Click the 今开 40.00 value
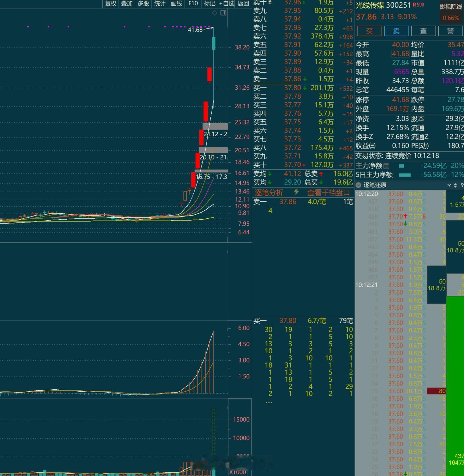This screenshot has width=464, height=476. tap(401, 45)
